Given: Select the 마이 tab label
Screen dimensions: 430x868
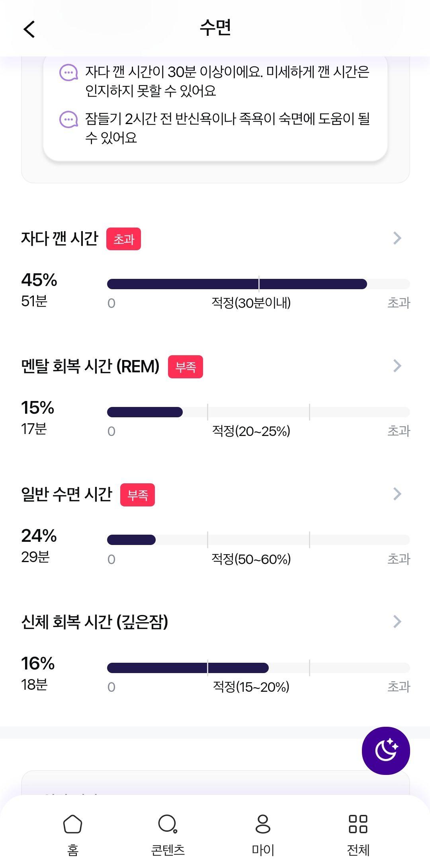Looking at the screenshot, I should tap(263, 850).
